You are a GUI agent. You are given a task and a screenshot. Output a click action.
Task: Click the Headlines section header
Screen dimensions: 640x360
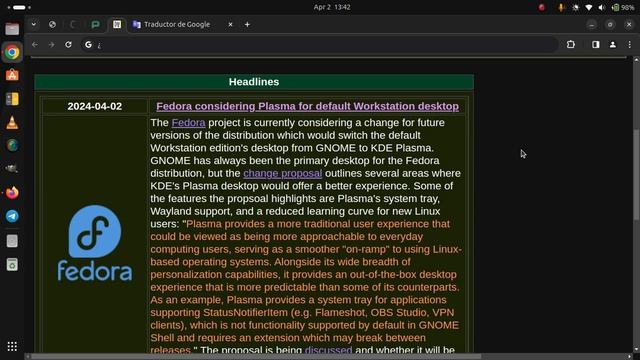coord(254,82)
